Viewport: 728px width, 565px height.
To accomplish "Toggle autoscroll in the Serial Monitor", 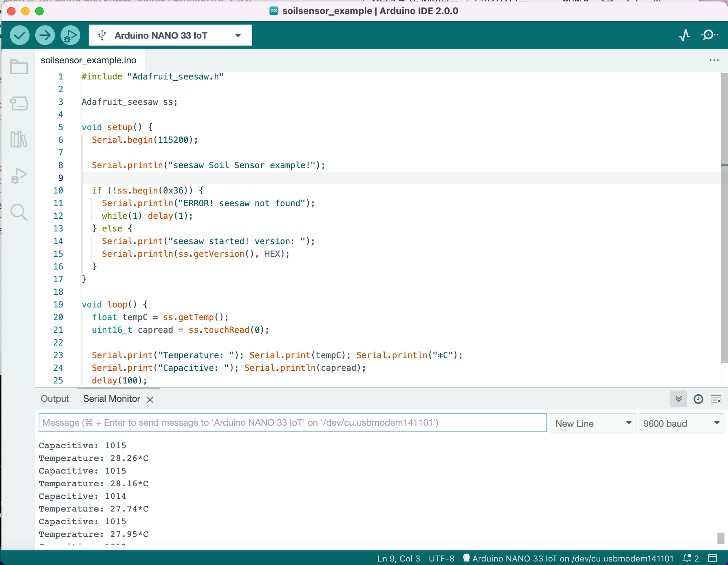I will [x=678, y=399].
